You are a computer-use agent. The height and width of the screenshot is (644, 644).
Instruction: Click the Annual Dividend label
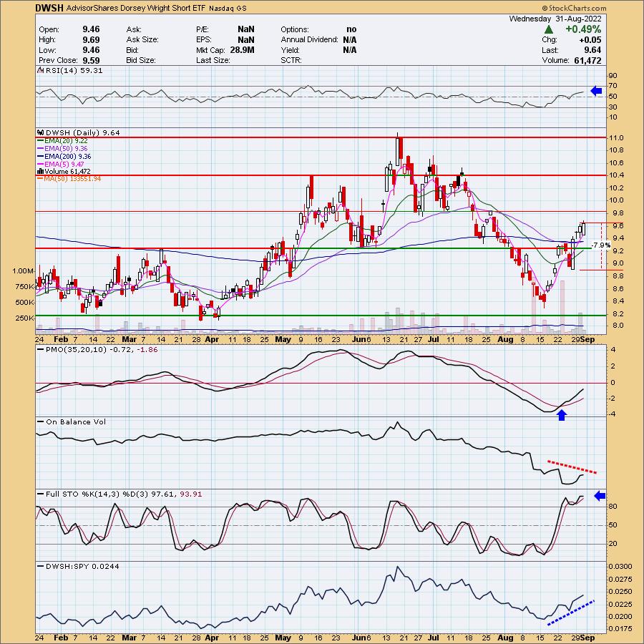[x=309, y=39]
